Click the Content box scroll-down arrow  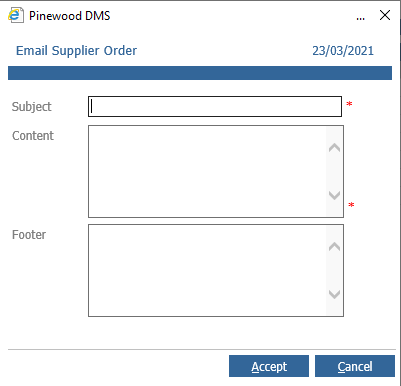click(334, 195)
